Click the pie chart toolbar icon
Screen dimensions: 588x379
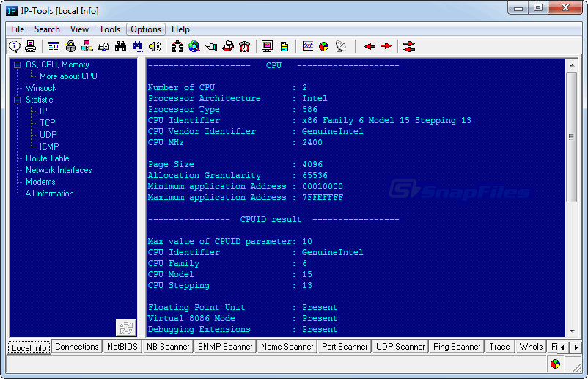324,46
